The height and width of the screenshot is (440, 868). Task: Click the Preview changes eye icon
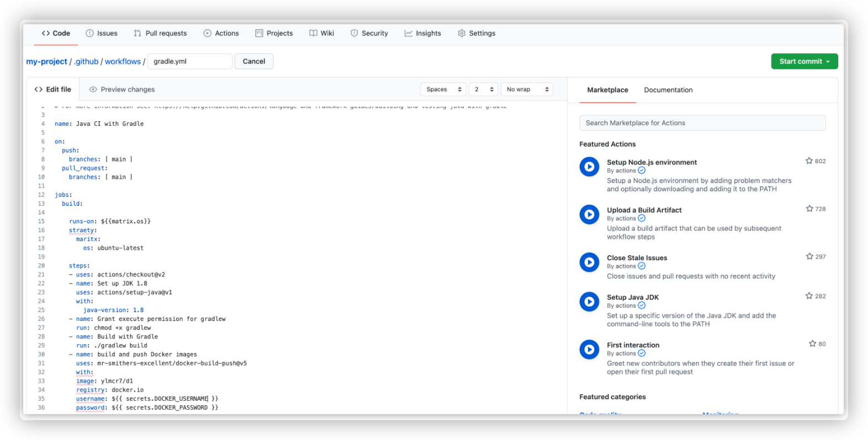coord(93,89)
